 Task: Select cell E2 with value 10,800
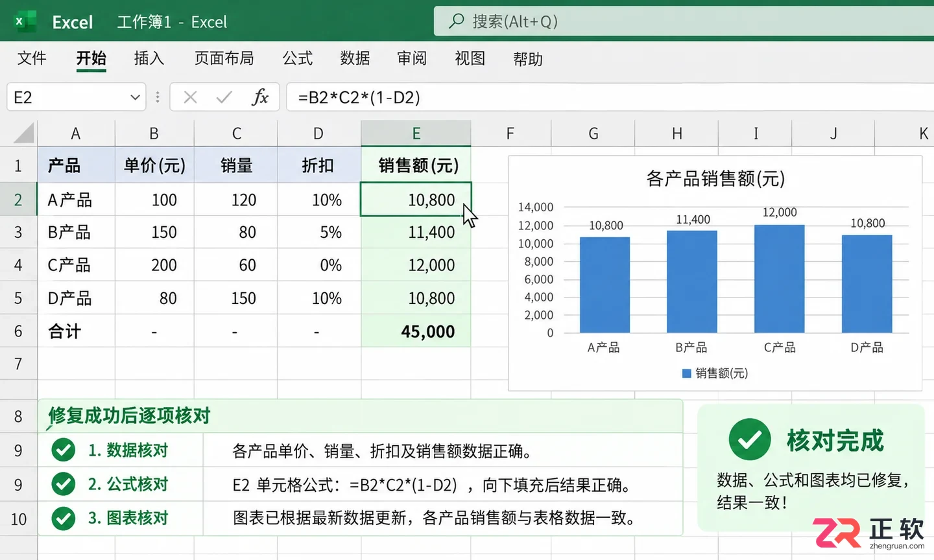(x=416, y=199)
